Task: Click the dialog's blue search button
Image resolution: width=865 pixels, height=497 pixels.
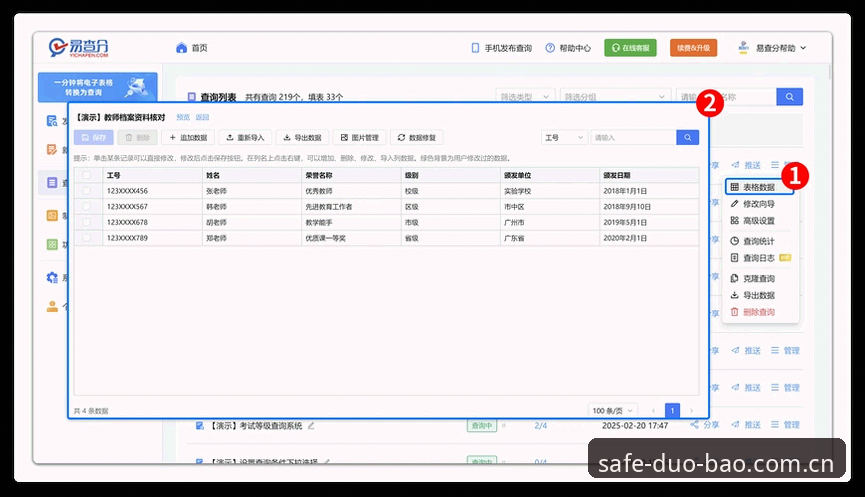Action: tap(687, 137)
